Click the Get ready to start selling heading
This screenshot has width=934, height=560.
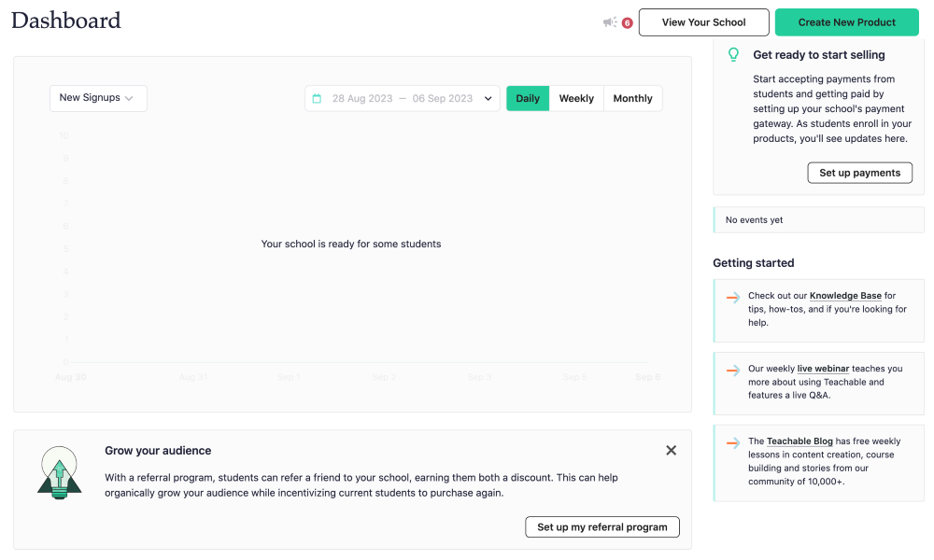[819, 55]
